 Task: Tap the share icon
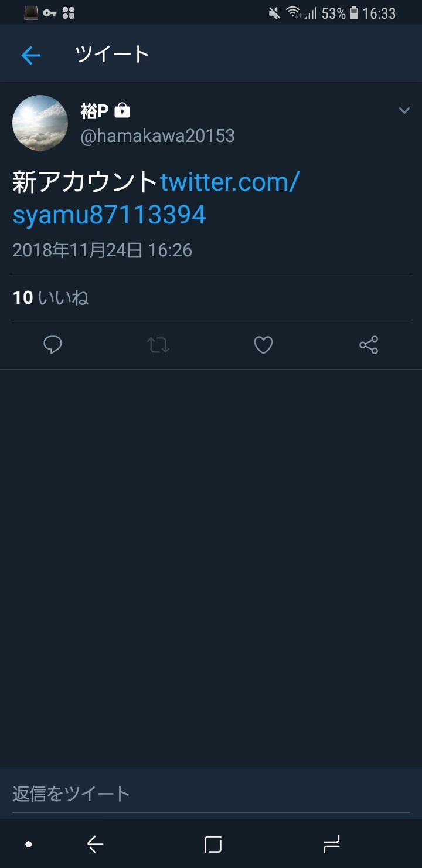[369, 345]
